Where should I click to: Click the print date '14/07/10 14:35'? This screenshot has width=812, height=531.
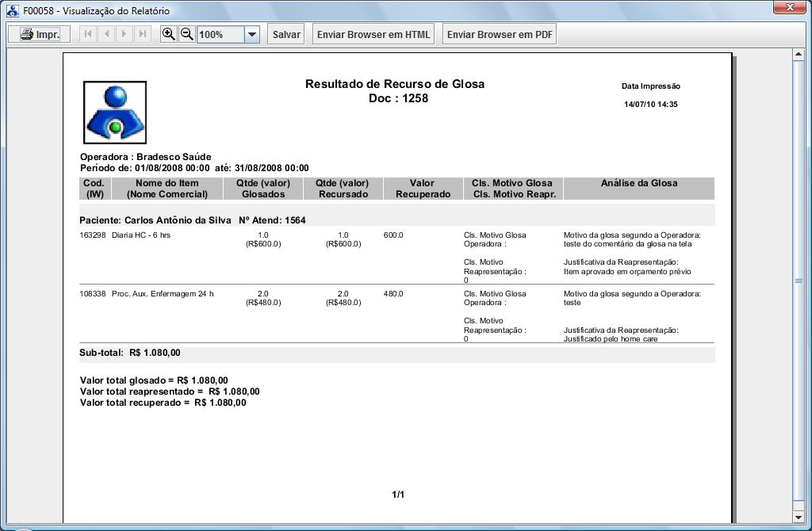click(x=650, y=104)
